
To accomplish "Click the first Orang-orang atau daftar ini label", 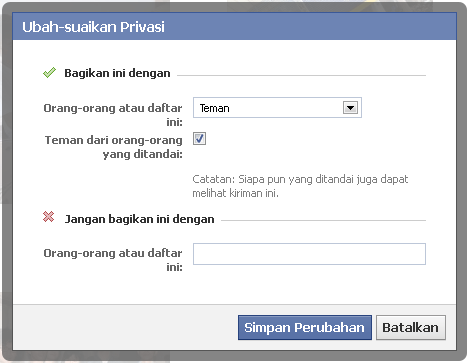I will coord(113,115).
